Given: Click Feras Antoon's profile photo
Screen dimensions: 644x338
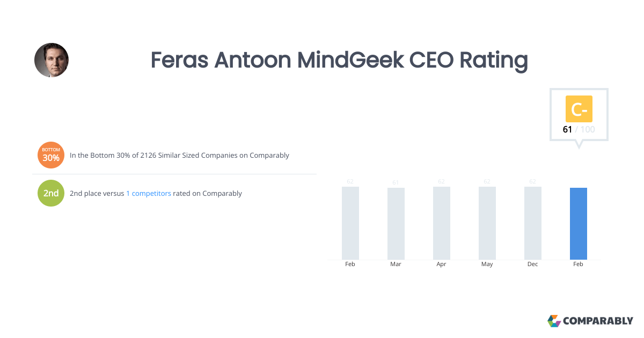Looking at the screenshot, I should click(52, 60).
